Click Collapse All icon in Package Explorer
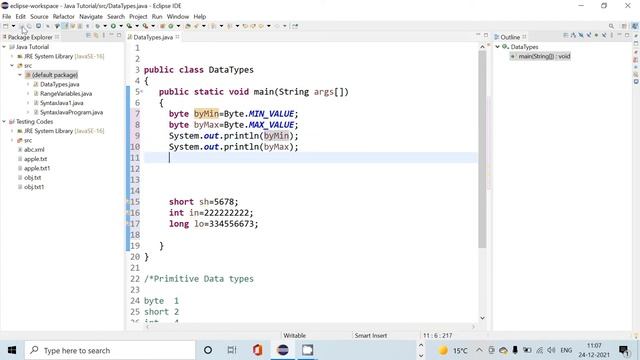 88,36
